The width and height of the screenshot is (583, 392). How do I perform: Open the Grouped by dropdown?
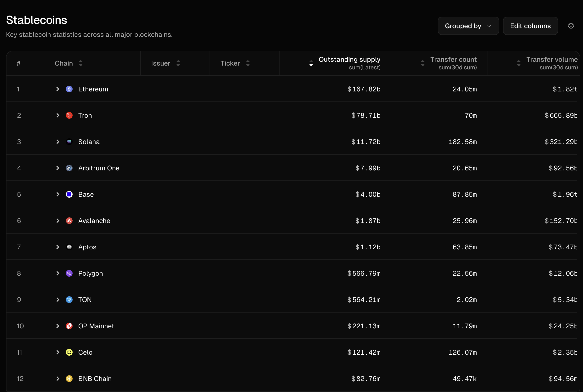pyautogui.click(x=469, y=26)
